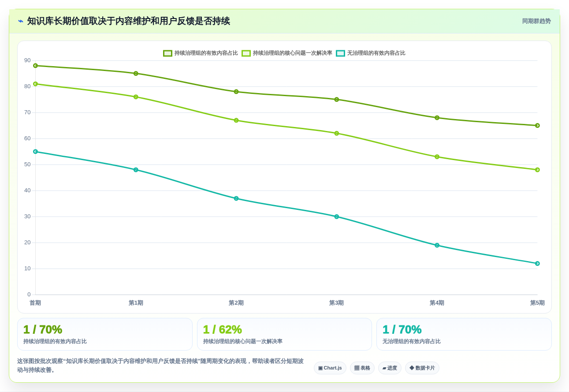
Task: Select teal data point at 第4期 (19)
Action: pos(437,245)
